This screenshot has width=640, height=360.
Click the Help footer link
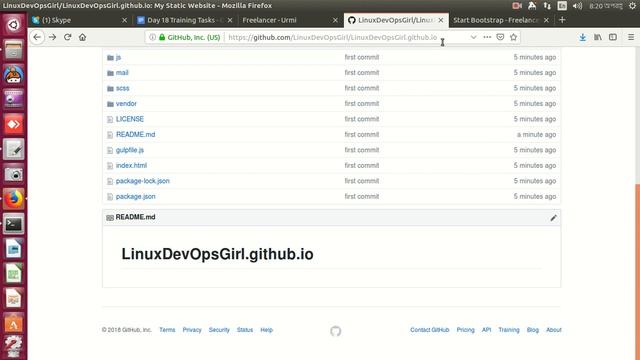coord(267,330)
